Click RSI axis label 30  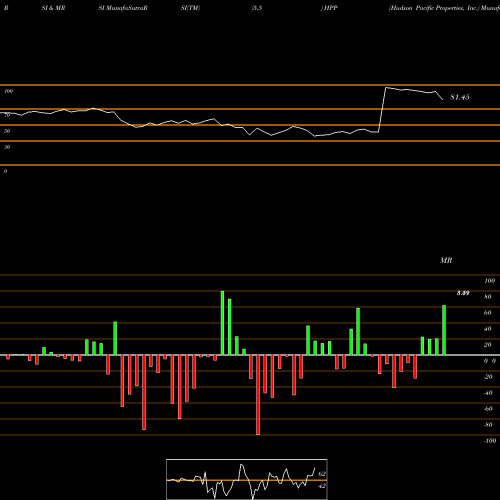coord(7,147)
